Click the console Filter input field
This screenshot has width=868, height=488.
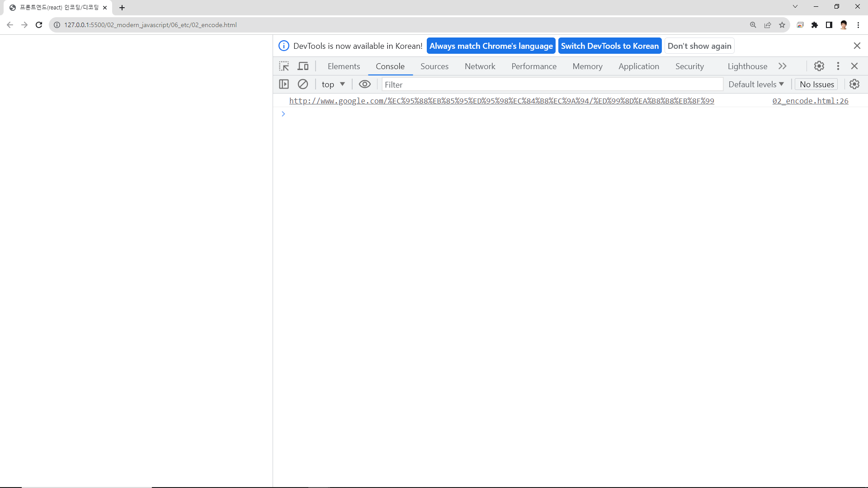[552, 84]
